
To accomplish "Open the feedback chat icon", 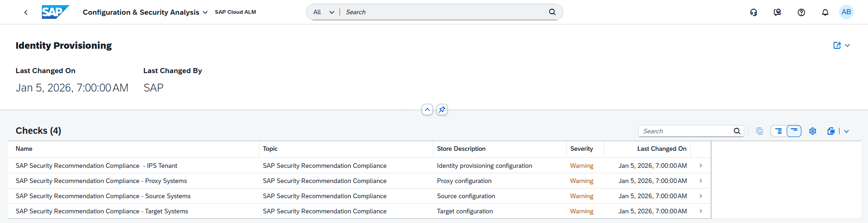I will point(777,12).
